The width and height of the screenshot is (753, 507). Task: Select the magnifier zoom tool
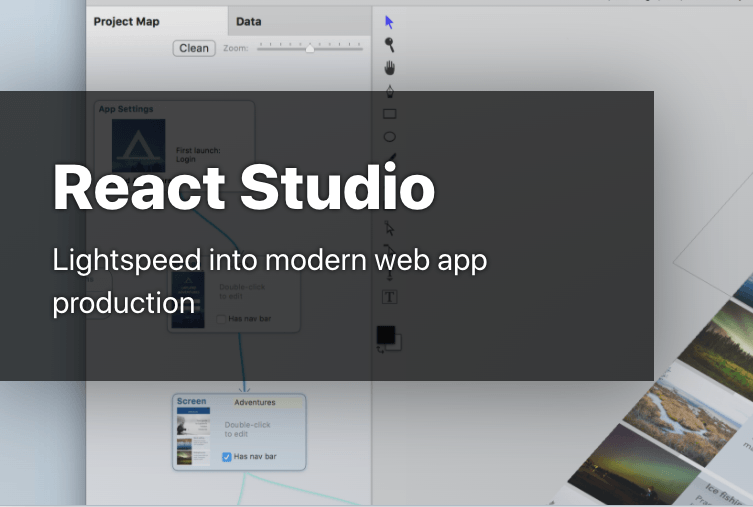[x=389, y=45]
